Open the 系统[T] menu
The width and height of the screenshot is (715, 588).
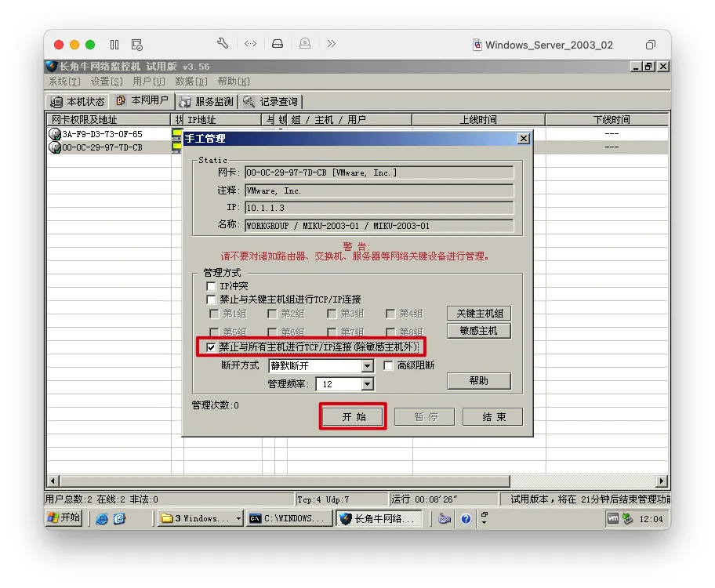(64, 82)
